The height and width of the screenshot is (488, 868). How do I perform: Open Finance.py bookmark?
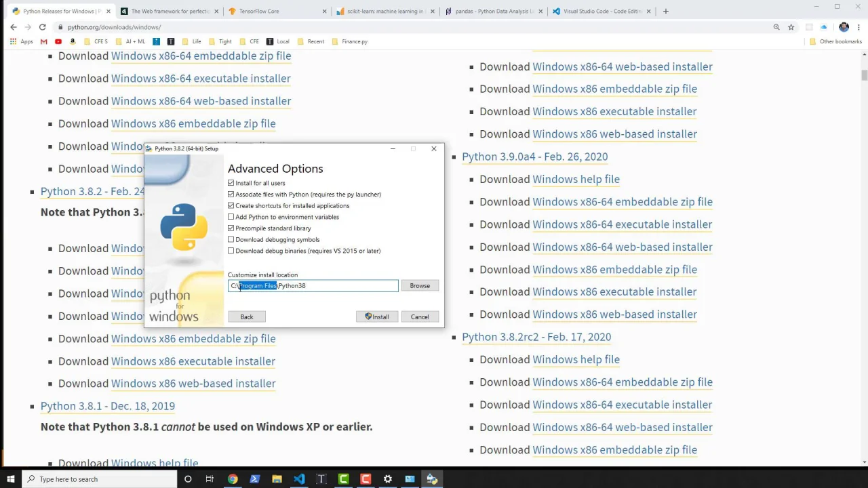tap(350, 41)
